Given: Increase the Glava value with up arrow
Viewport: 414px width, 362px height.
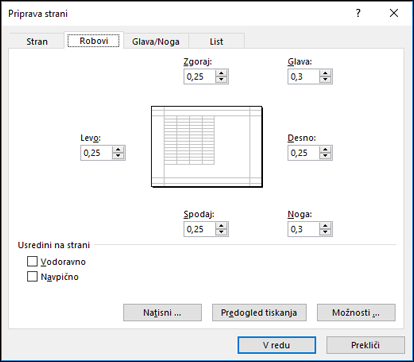Looking at the screenshot, I should [x=325, y=73].
